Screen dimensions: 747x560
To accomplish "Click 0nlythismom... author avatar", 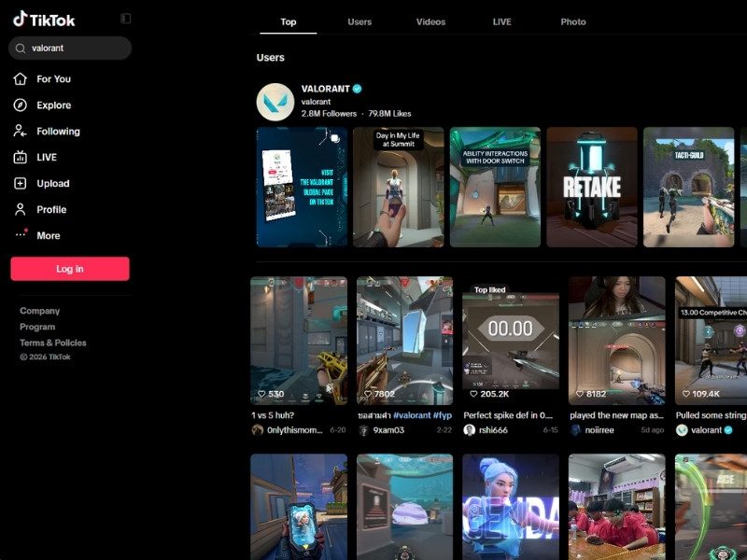I will (x=258, y=430).
